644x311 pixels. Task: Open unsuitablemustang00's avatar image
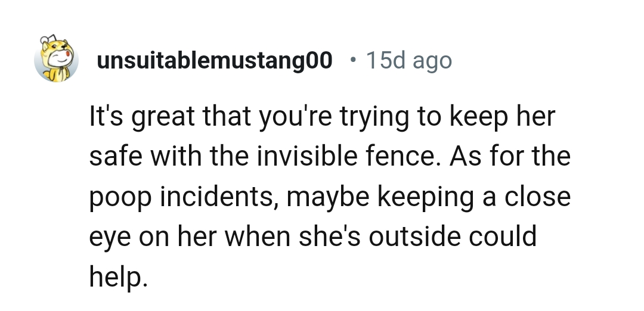(57, 60)
